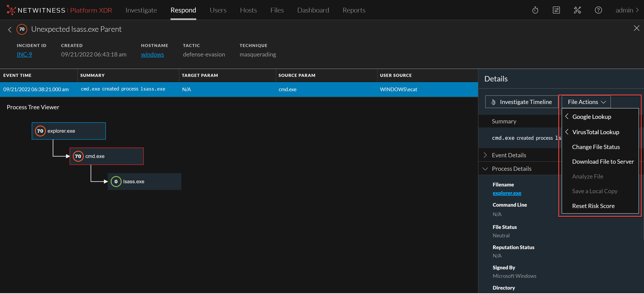Select Reset Risk Score from the menu
Screen dimensions: 644x294
[x=594, y=206]
